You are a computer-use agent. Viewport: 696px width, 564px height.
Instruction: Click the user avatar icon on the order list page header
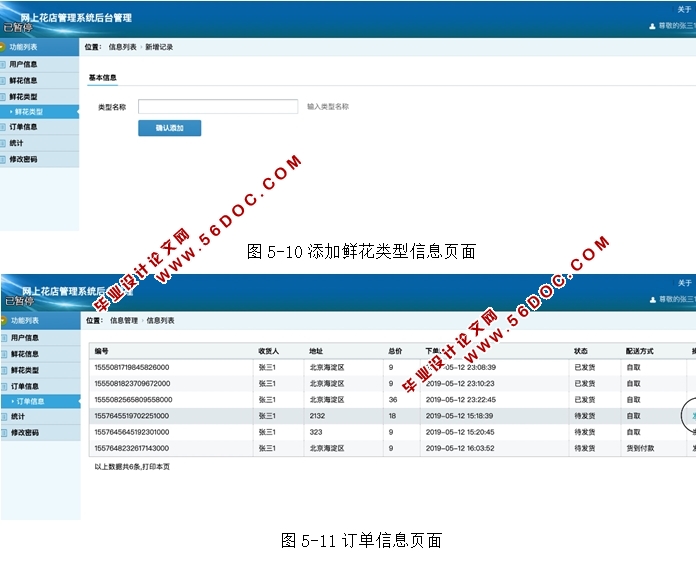[652, 300]
